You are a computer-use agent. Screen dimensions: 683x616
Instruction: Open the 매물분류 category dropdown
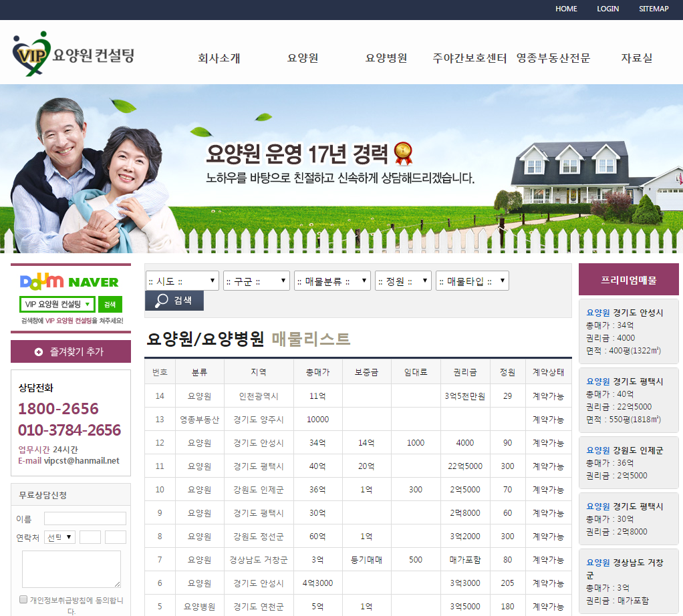[332, 281]
